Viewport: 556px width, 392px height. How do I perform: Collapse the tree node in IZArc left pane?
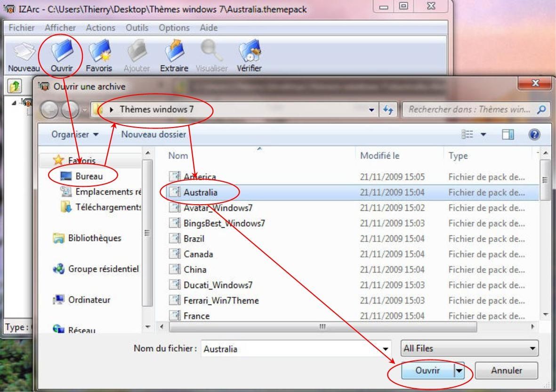14,103
